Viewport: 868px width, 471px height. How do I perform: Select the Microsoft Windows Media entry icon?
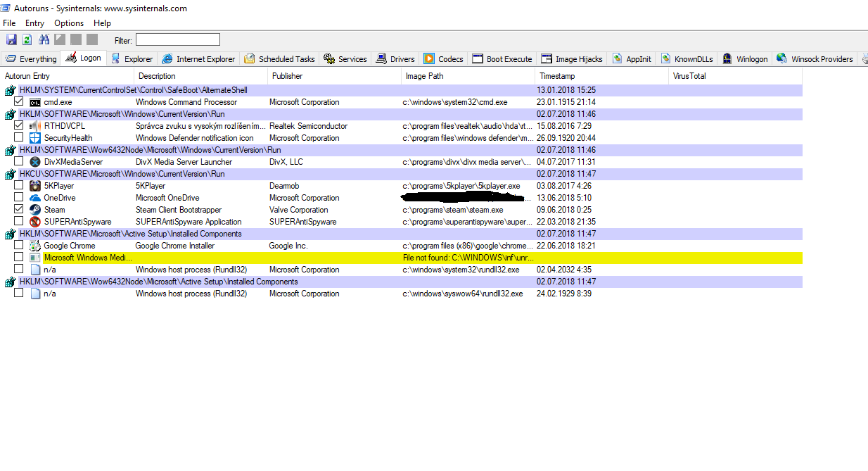coord(35,258)
